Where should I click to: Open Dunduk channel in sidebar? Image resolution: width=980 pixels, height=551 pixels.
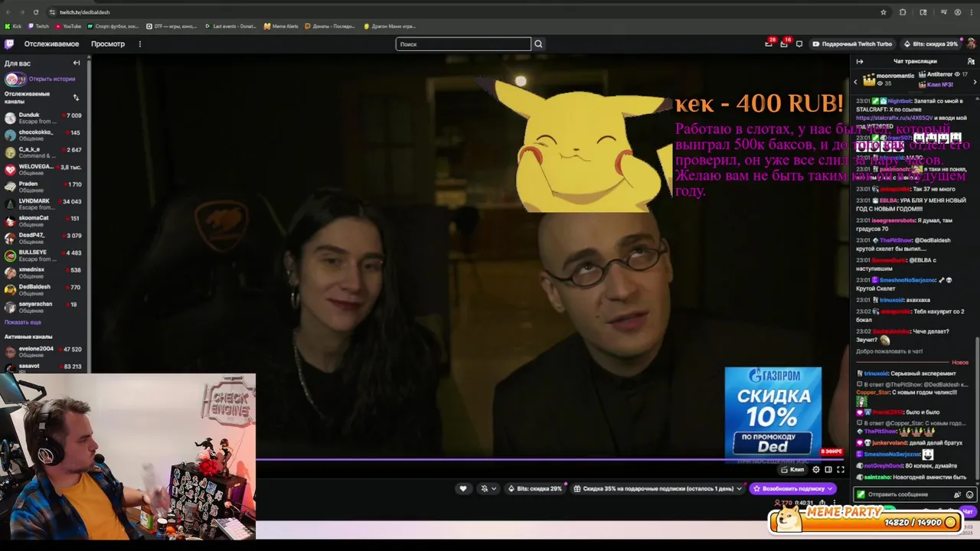43,118
